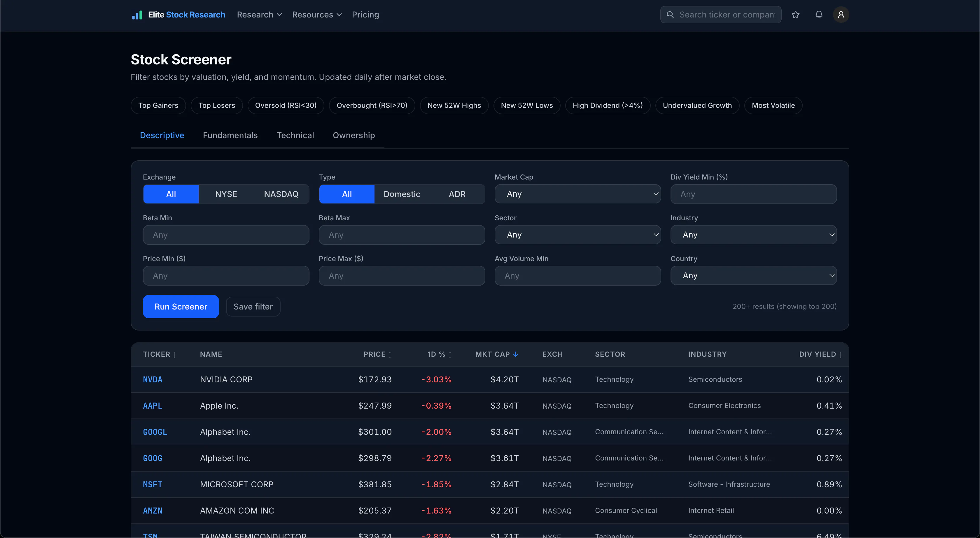Viewport: 980px width, 538px height.
Task: Set Type filter to All
Action: (346, 194)
